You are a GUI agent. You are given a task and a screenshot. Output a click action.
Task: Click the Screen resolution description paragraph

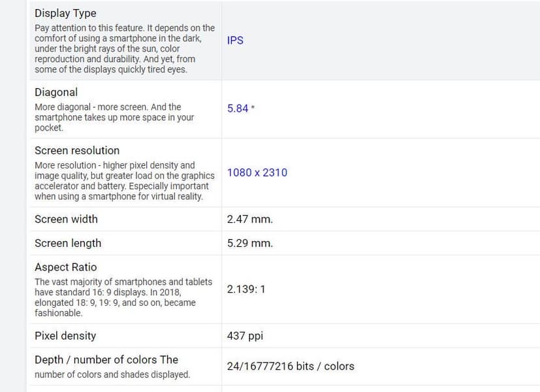pyautogui.click(x=124, y=181)
